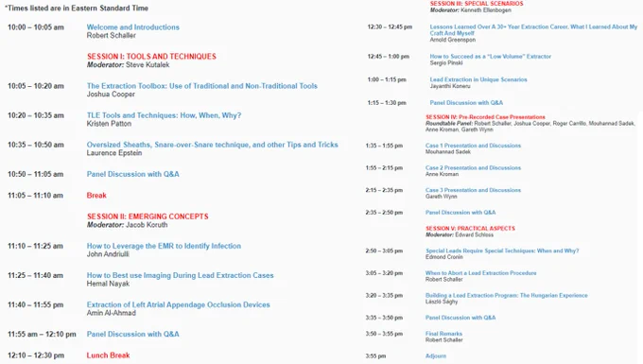
Task: Click the 12:10 – 12:30 pm time slot
Action: coord(36,355)
